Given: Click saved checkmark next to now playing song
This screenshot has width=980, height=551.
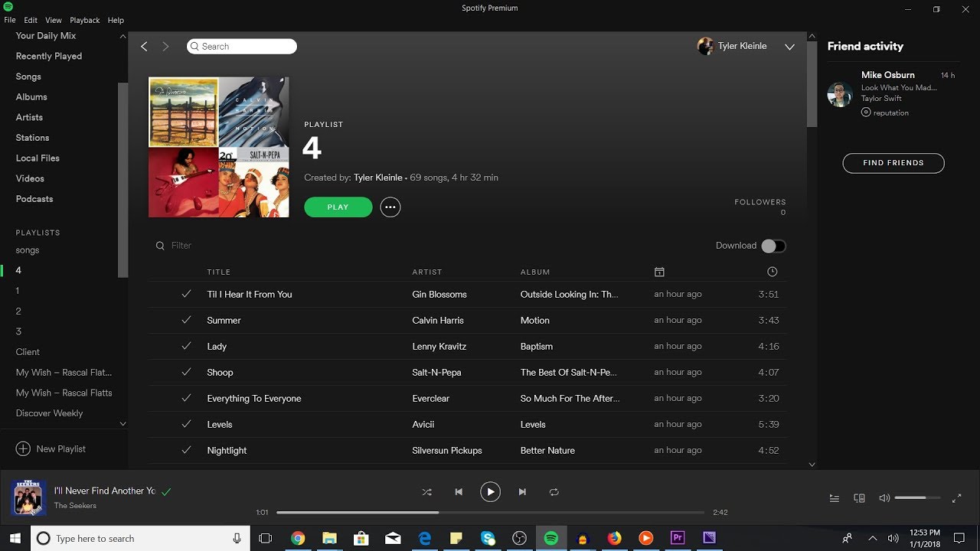Looking at the screenshot, I should [166, 491].
